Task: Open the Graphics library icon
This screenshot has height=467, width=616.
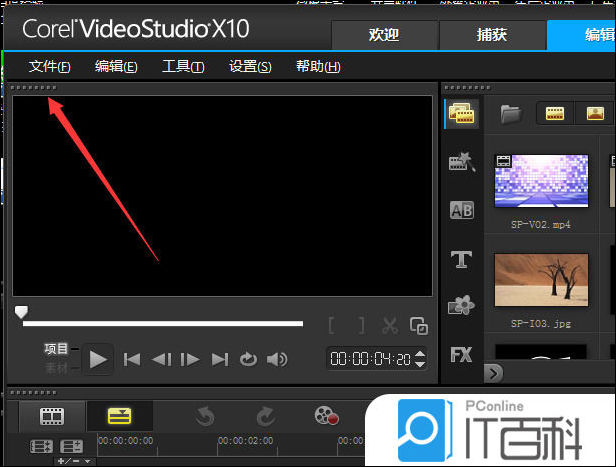Action: (x=461, y=305)
